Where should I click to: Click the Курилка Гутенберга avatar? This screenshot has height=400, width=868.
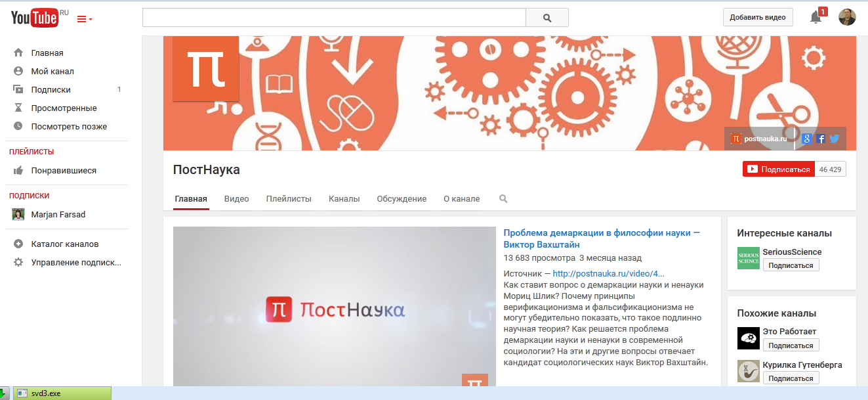[748, 371]
